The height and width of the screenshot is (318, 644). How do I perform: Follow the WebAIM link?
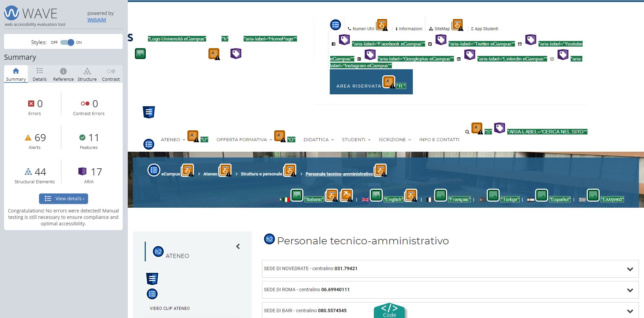97,20
